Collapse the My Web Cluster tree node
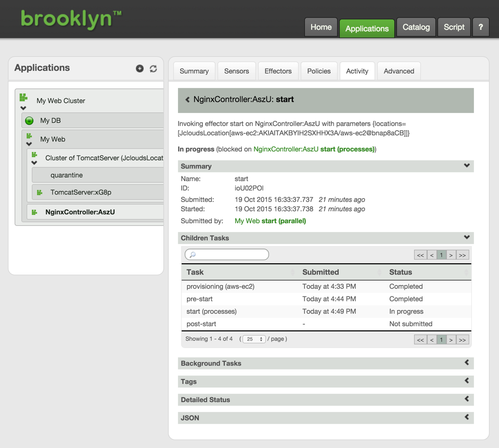Viewport: 499px width, 448px height. pos(23,108)
